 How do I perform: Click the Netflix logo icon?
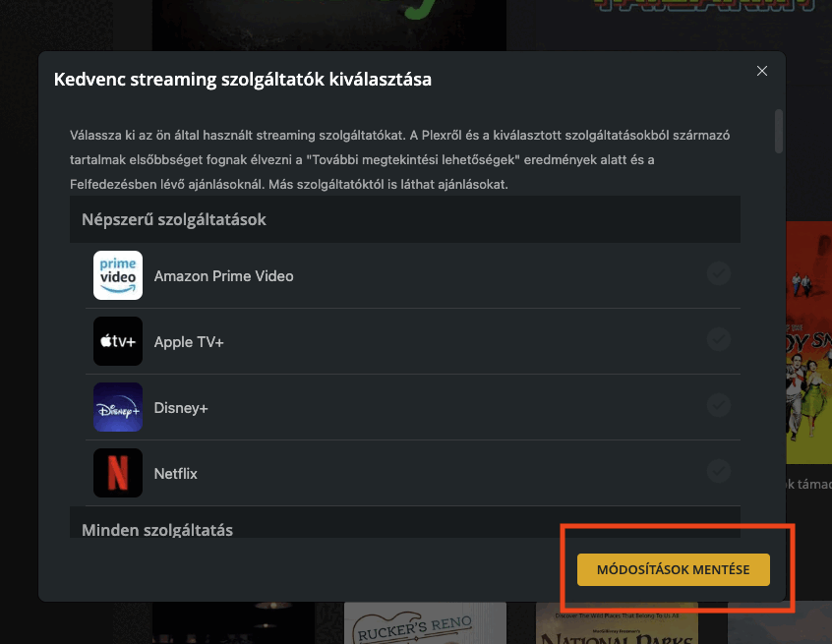[118, 473]
